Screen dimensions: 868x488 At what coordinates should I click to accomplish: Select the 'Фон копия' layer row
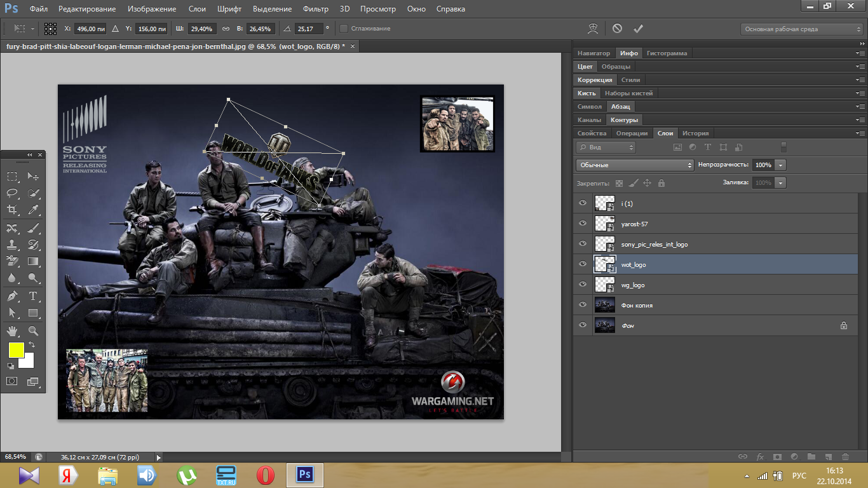(x=715, y=305)
